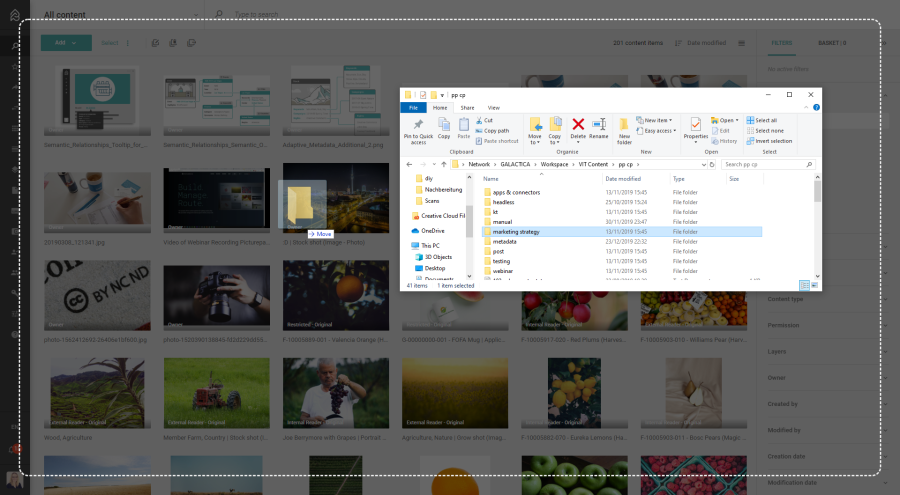
Task: Select the marketing strategy folder
Action: [x=622, y=231]
